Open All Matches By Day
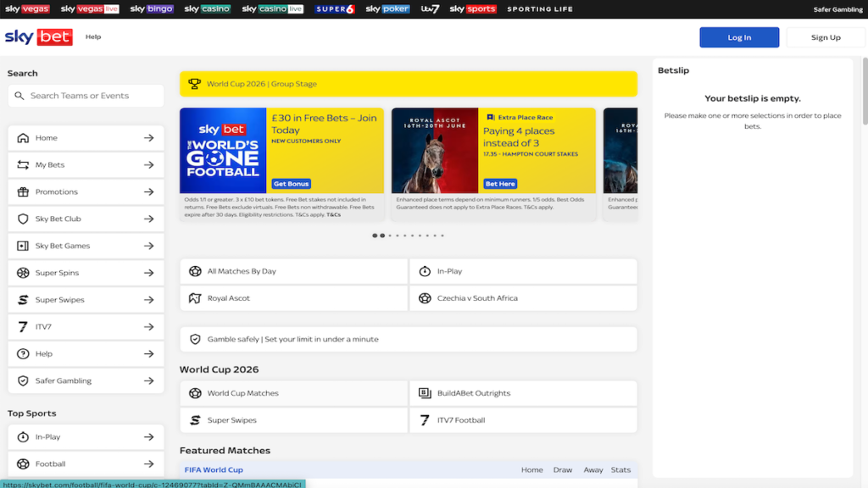868x488 pixels. [x=293, y=271]
